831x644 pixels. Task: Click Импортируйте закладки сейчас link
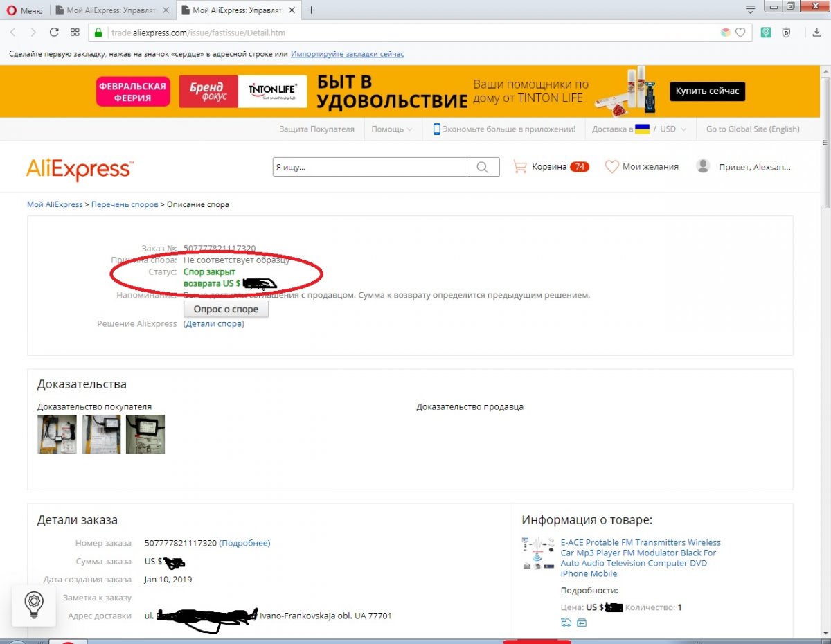click(x=347, y=54)
